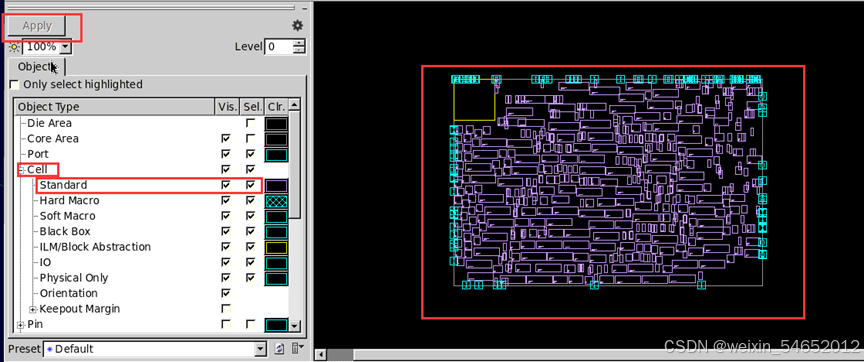This screenshot has height=362, width=864.
Task: Uncheck Standard cell selectable checkbox
Action: pos(251,185)
